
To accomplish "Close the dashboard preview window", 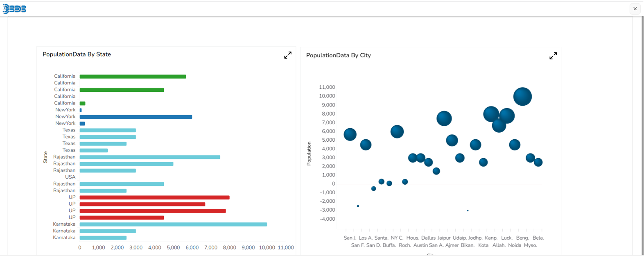I will pyautogui.click(x=635, y=9).
